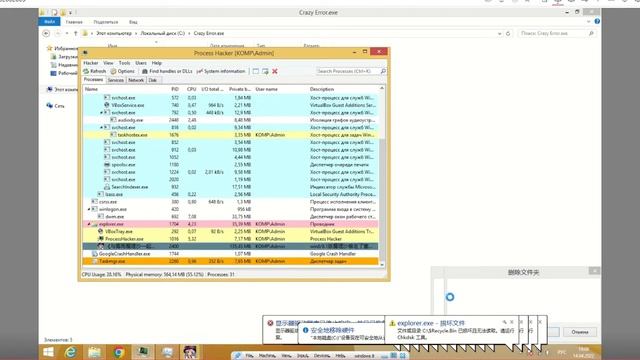Click the find window toolbar icon

pyautogui.click(x=256, y=71)
